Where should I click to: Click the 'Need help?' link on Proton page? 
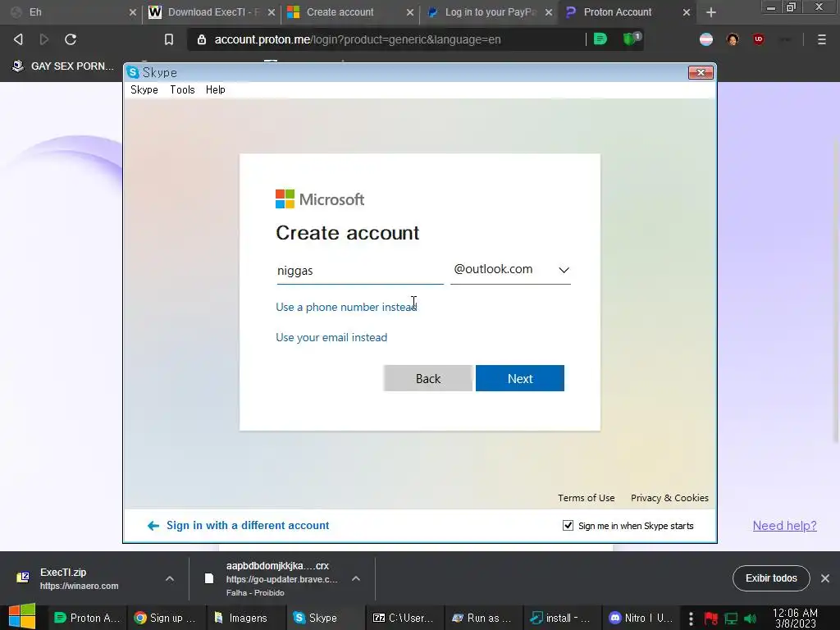[784, 526]
